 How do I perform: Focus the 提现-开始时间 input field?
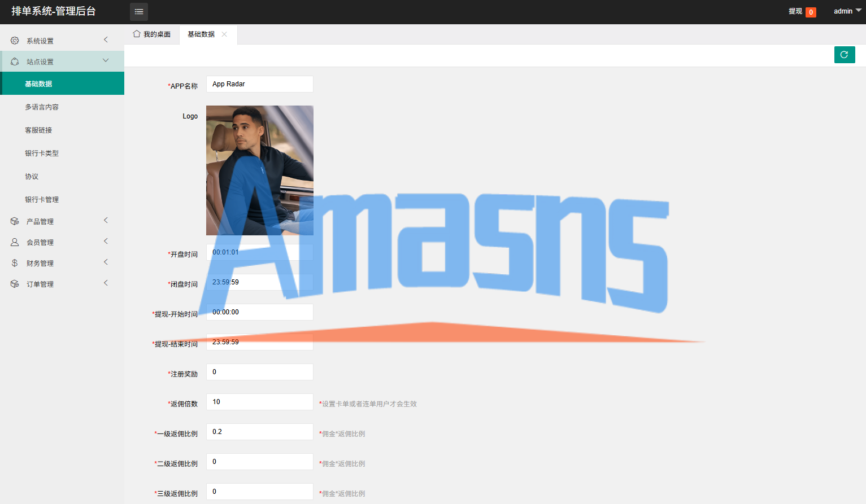point(260,312)
